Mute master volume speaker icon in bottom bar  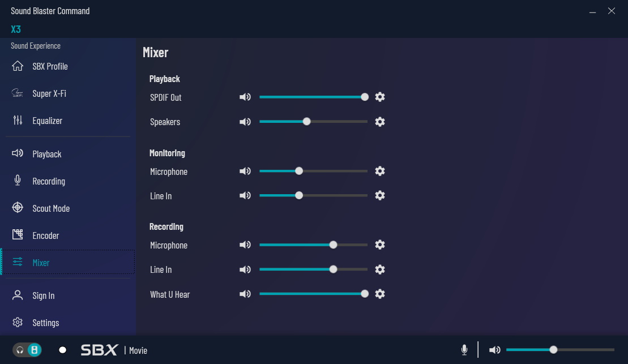point(494,350)
